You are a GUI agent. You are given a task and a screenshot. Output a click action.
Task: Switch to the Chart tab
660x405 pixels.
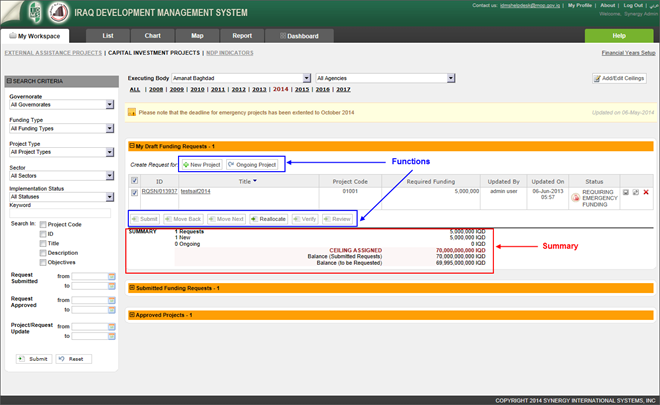pyautogui.click(x=153, y=36)
